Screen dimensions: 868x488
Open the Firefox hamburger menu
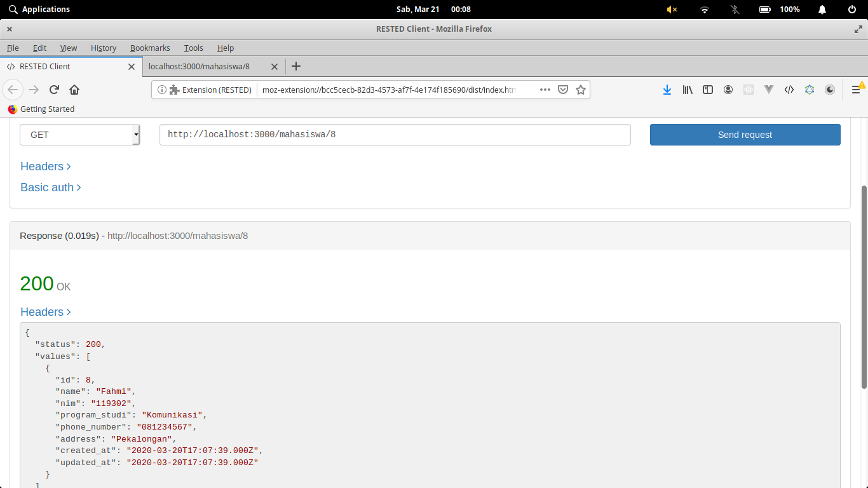click(x=856, y=90)
